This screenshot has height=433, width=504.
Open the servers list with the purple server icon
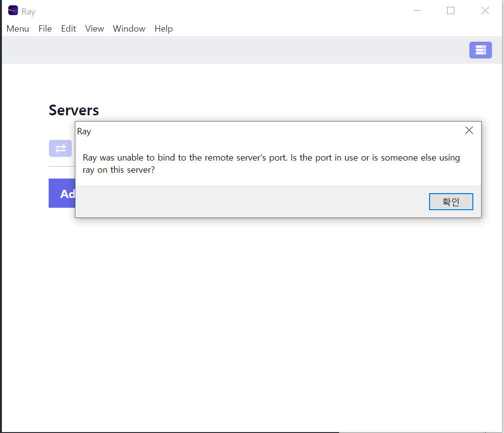pyautogui.click(x=481, y=50)
